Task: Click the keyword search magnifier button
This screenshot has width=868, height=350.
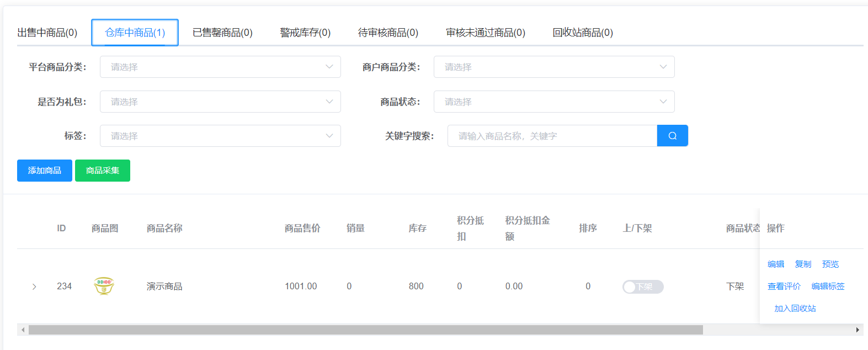Action: click(672, 136)
